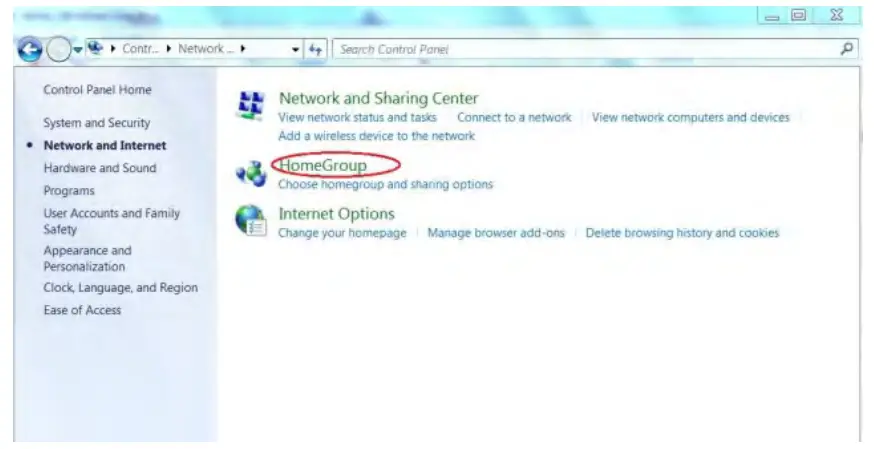
Task: Click View network status and tasks
Action: click(x=357, y=117)
